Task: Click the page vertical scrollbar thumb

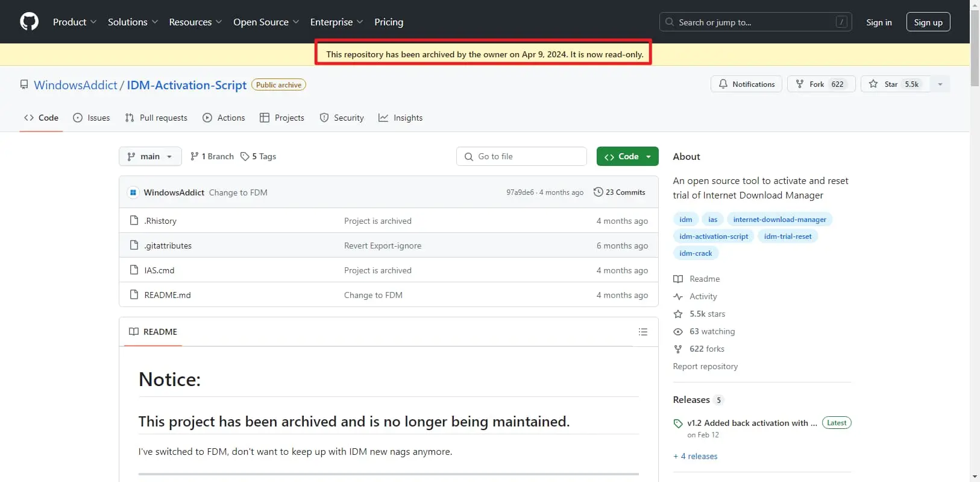Action: [x=975, y=47]
